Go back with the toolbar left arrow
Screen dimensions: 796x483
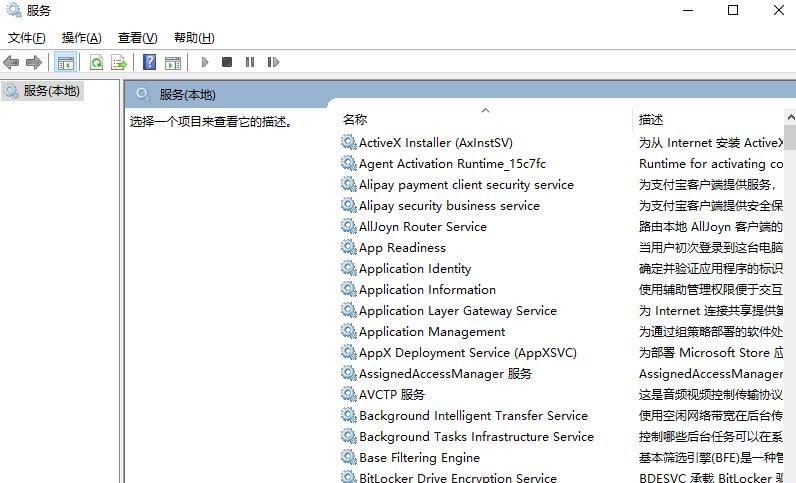click(11, 62)
